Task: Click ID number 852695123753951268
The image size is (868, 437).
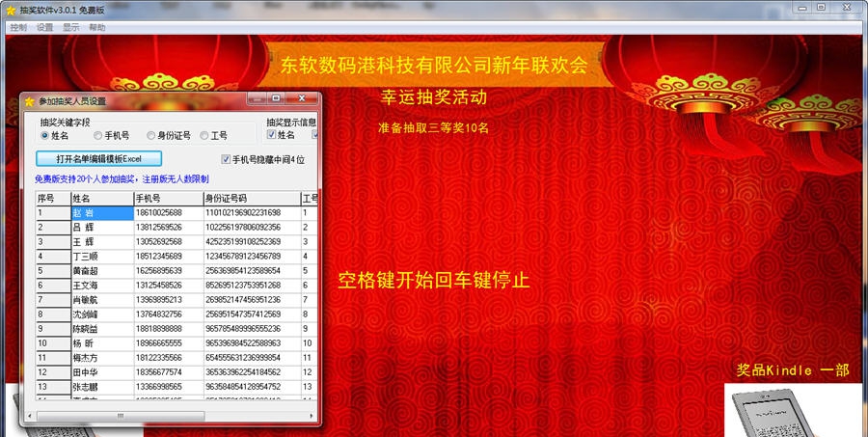Action: [253, 286]
